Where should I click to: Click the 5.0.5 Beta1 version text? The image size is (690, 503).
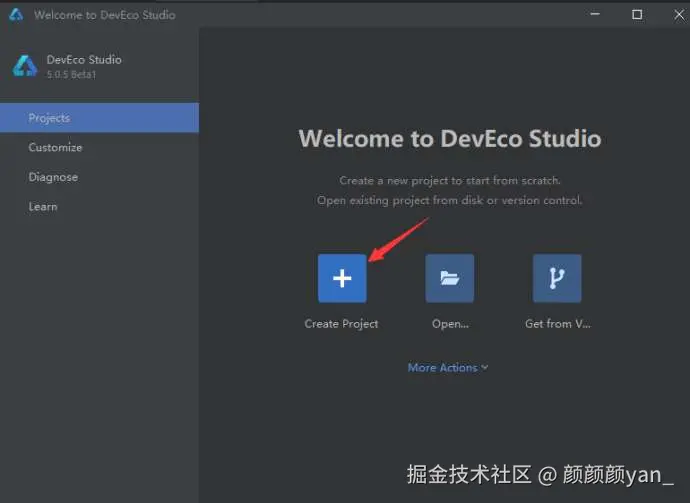click(x=71, y=74)
